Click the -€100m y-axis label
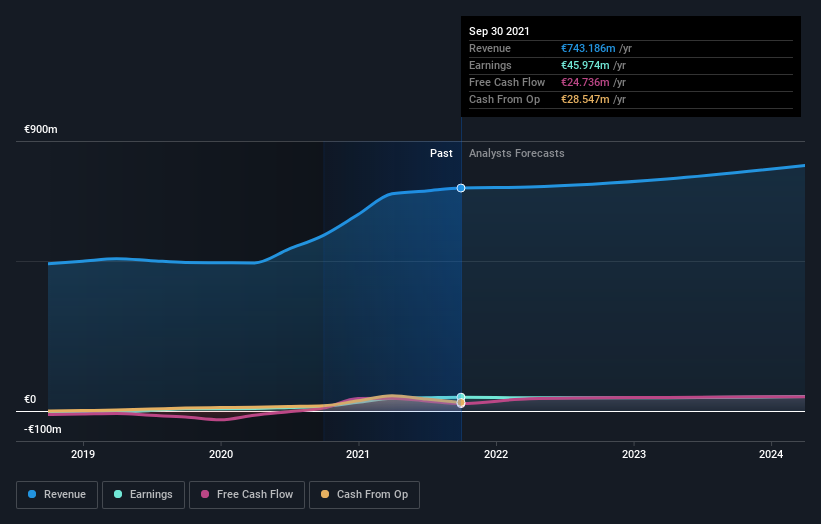The height and width of the screenshot is (524, 821). pyautogui.click(x=42, y=429)
